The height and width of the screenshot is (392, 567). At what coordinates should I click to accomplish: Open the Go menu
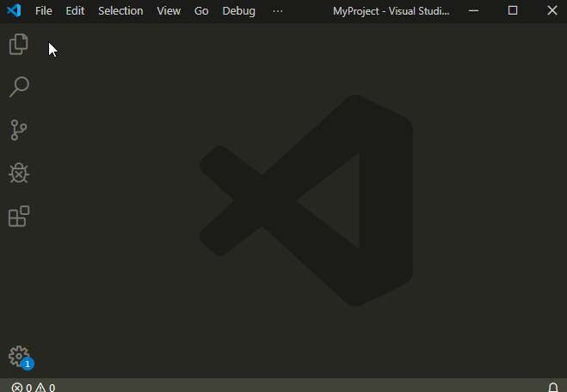point(201,11)
